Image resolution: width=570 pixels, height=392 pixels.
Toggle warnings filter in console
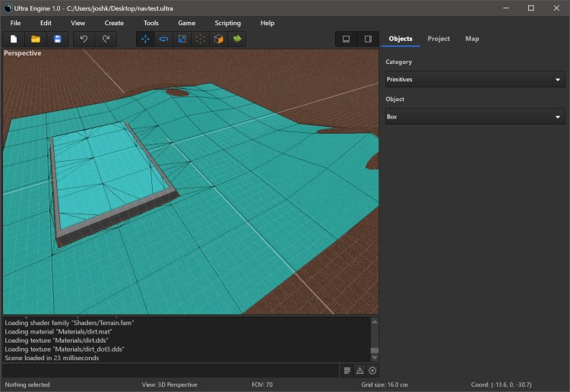click(x=359, y=371)
